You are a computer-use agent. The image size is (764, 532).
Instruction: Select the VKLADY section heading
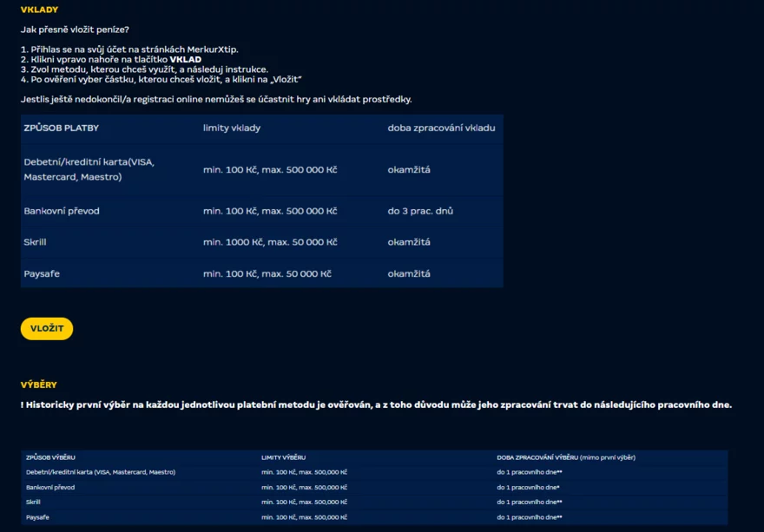[39, 10]
